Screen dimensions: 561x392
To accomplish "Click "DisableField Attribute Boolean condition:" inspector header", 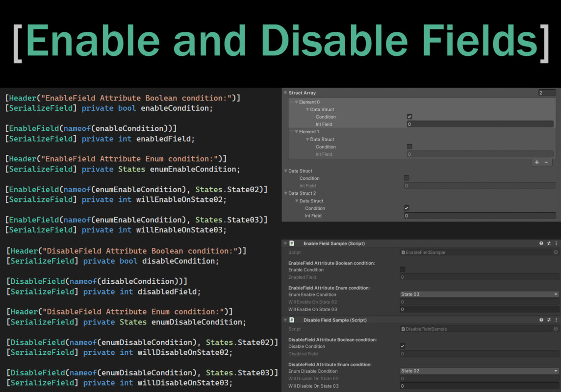I will [332, 340].
